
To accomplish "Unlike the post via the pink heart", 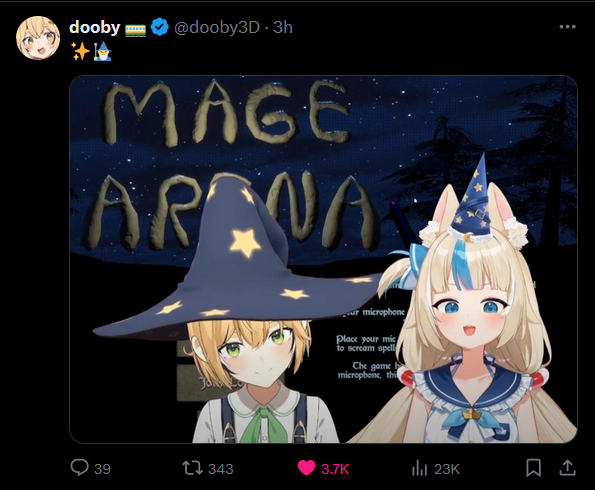I will [x=306, y=468].
